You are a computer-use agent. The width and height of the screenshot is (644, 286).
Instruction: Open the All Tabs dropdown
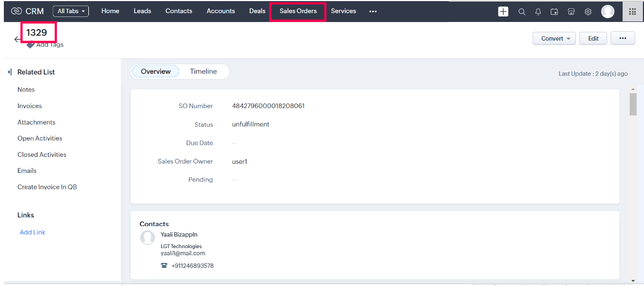[71, 11]
